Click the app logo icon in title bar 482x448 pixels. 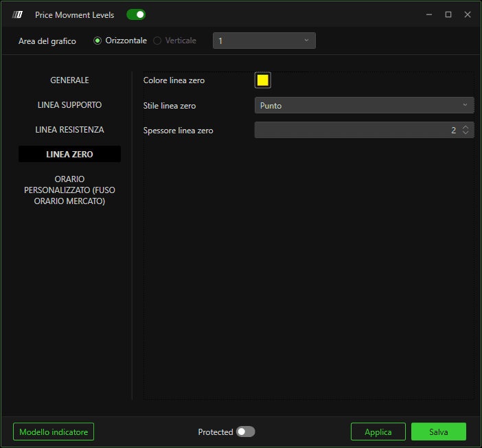coord(17,14)
